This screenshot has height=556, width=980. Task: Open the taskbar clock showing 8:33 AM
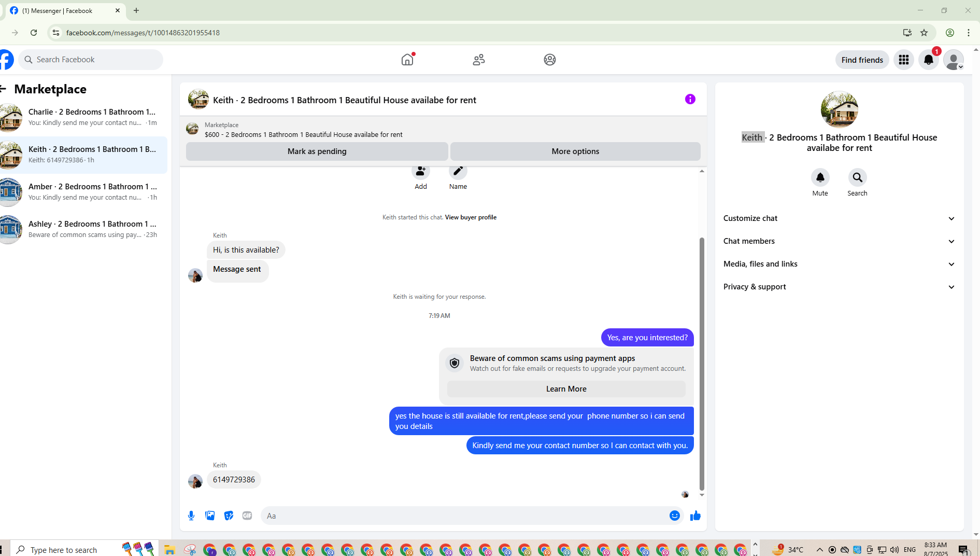click(x=936, y=549)
